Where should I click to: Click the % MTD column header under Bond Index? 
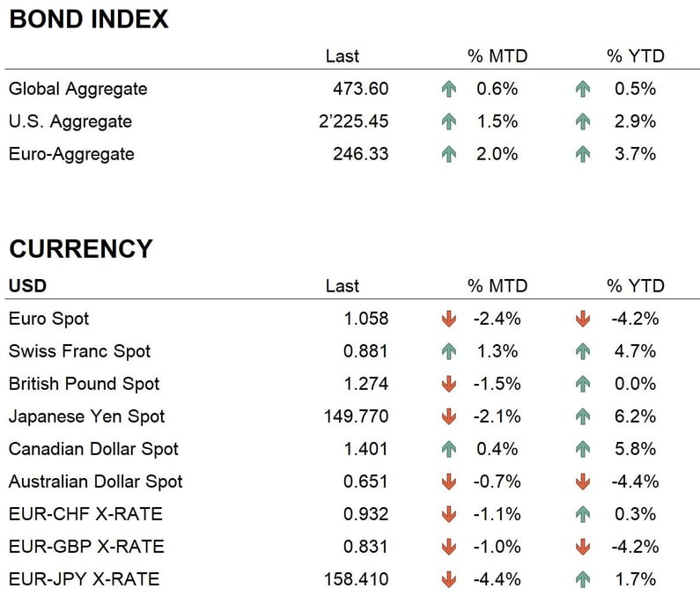click(497, 56)
